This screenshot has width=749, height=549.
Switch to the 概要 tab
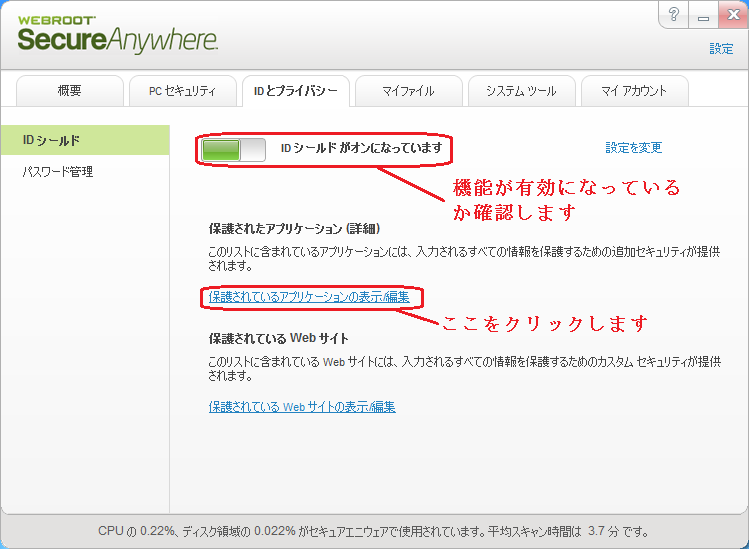70,91
